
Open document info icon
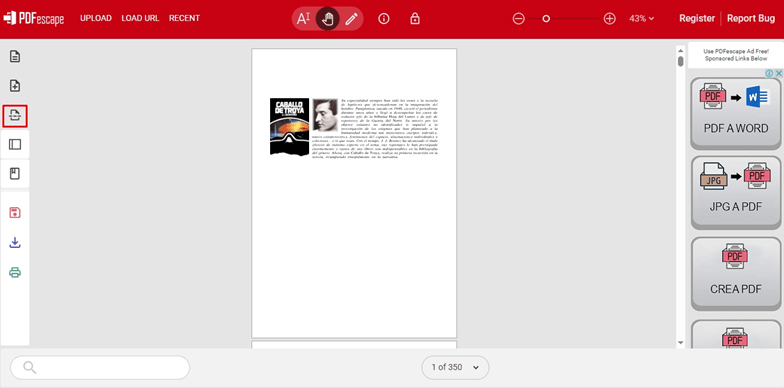(384, 19)
